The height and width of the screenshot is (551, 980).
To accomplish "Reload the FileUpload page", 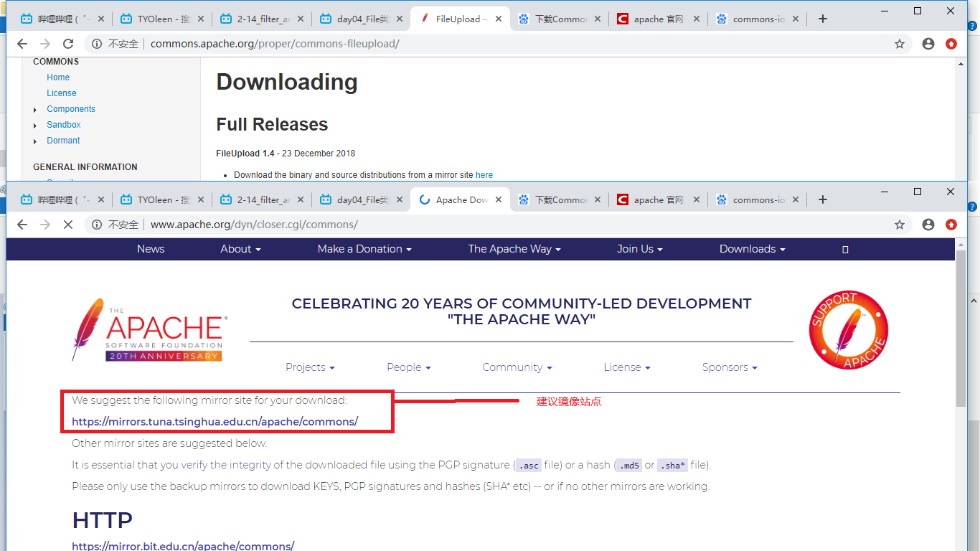I will tap(68, 44).
